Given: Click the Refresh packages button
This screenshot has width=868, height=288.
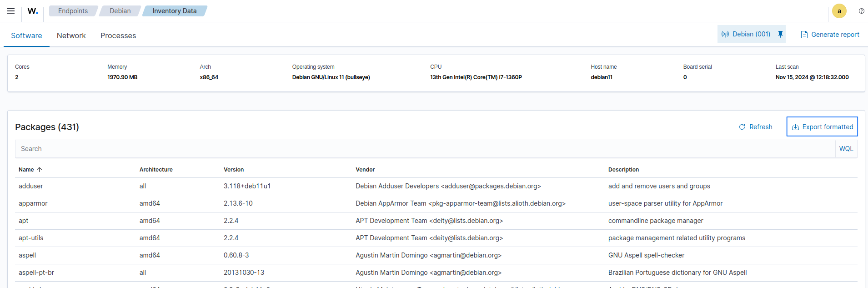Looking at the screenshot, I should tap(755, 127).
